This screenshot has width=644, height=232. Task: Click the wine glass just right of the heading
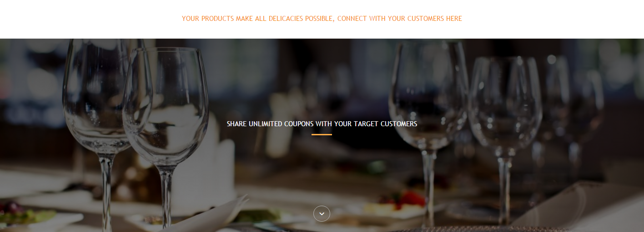[x=428, y=127]
